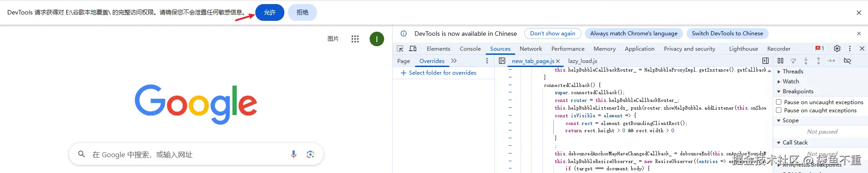Click the blue 允许 allow button
868x173 pixels.
[x=270, y=13]
